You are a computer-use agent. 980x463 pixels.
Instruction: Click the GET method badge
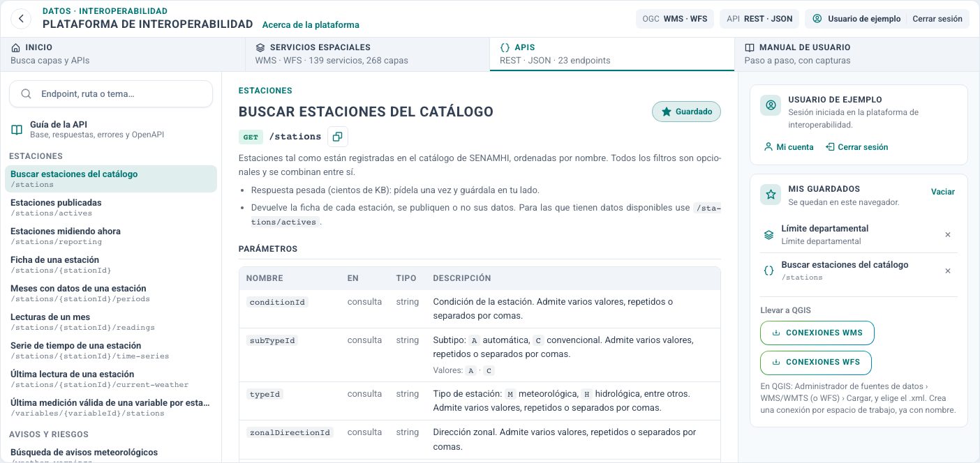(x=251, y=137)
